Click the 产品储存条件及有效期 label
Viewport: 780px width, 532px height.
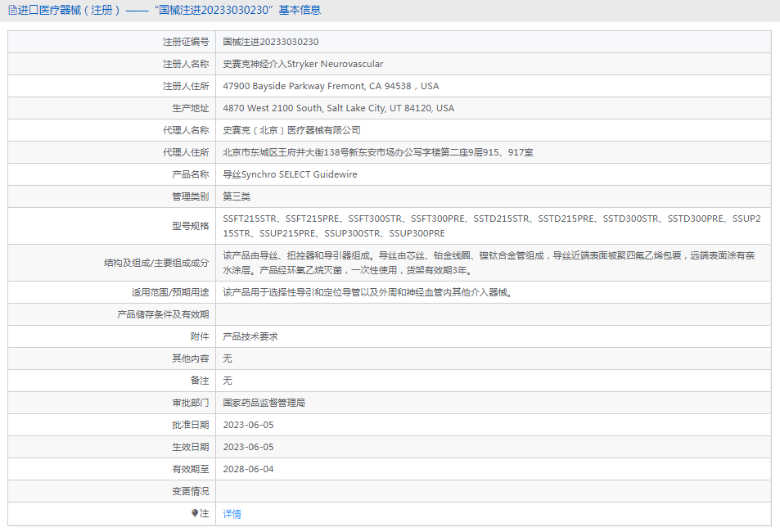tap(163, 314)
